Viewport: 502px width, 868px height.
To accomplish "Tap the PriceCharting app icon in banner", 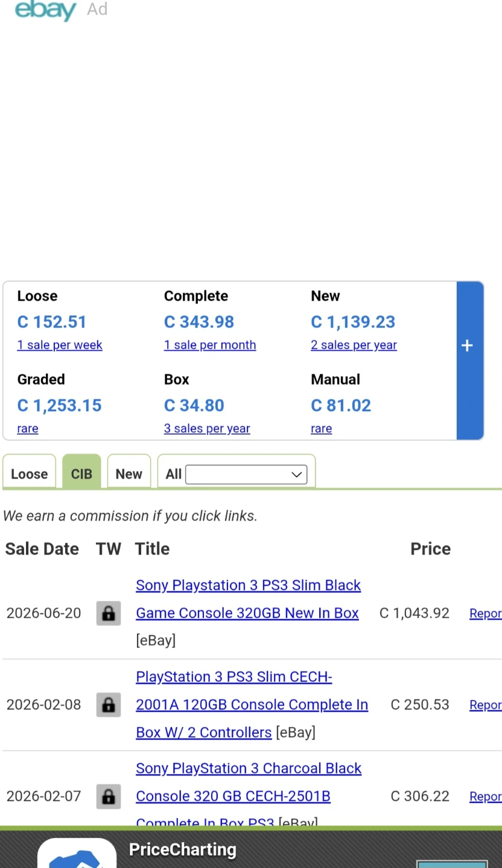I will click(77, 853).
